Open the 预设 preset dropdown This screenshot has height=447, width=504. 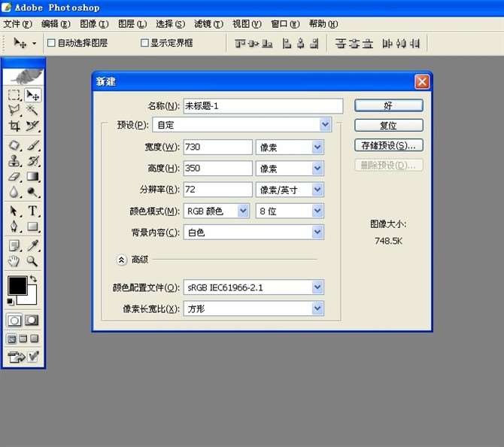click(325, 125)
